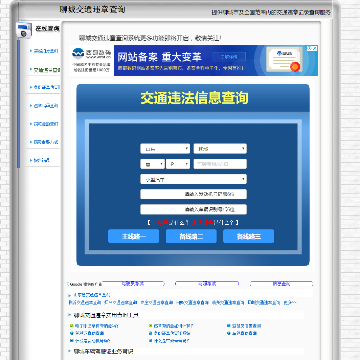The image size is (360, 360).
Task: Click the middle pill-shaped link below the form
Action: 207,284
